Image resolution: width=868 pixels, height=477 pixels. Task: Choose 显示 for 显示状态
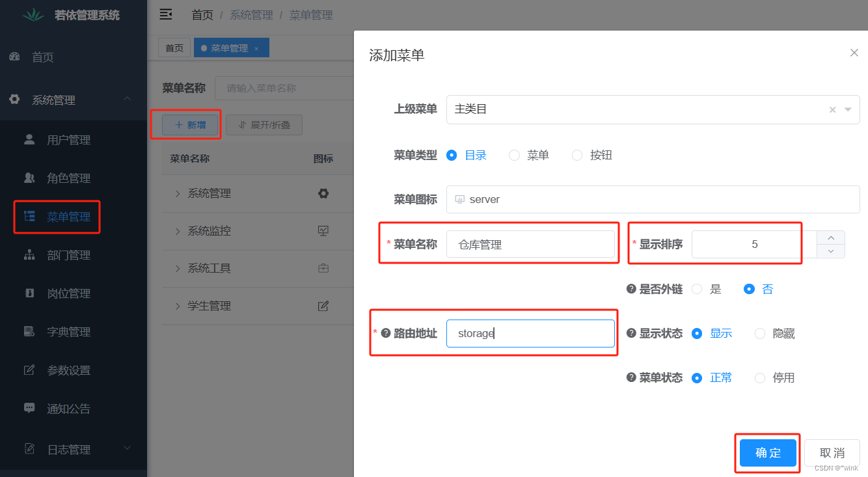point(697,333)
